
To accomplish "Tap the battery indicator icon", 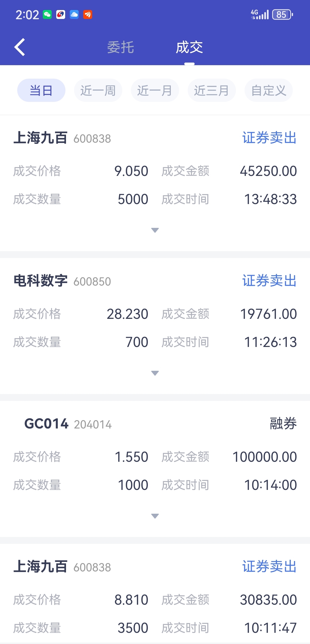I will pos(282,15).
